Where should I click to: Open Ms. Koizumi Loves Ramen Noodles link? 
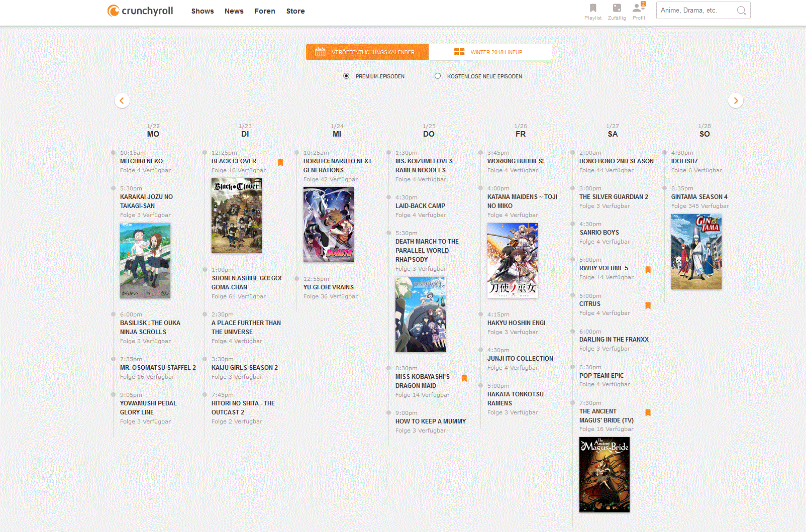[424, 166]
